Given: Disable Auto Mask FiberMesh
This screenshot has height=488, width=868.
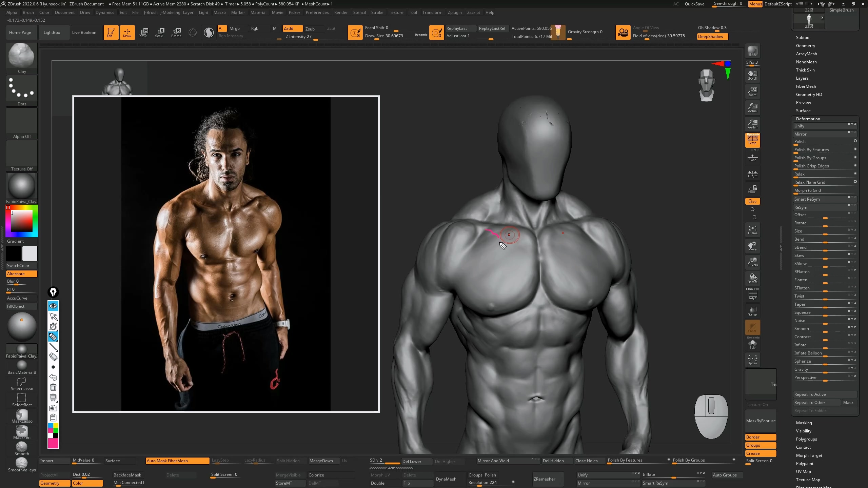Looking at the screenshot, I should pyautogui.click(x=177, y=461).
